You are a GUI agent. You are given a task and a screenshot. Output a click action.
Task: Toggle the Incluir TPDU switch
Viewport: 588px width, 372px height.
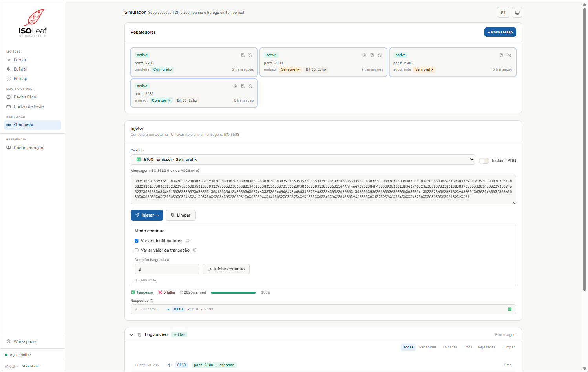(x=484, y=160)
